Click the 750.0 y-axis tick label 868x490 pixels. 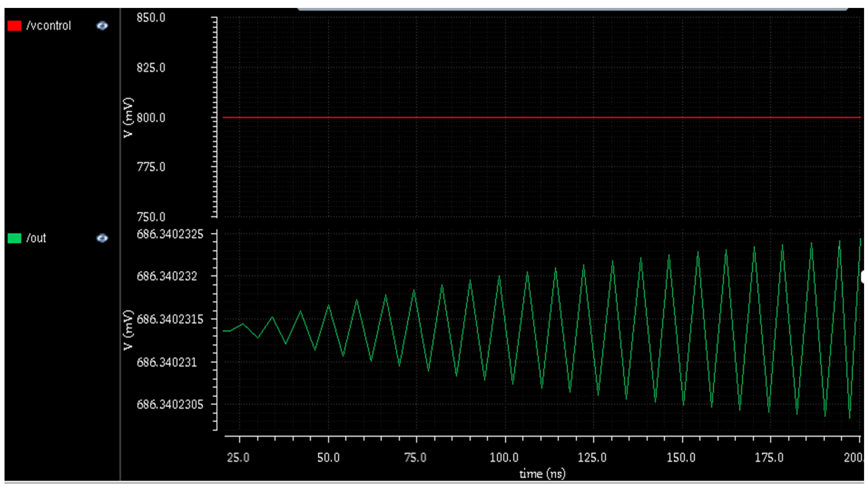[151, 217]
